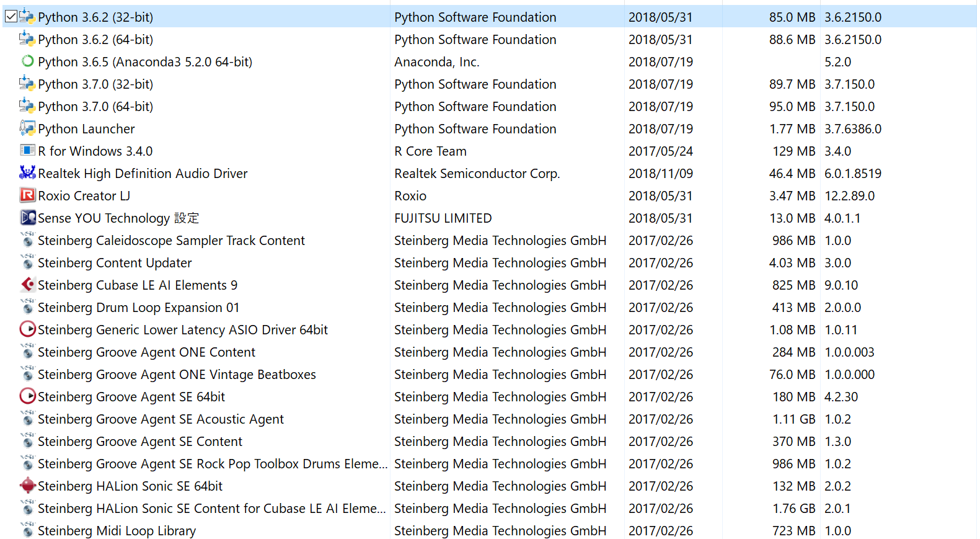Select Steinberg Cubase LE AI Elements 9
The width and height of the screenshot is (980, 539).
tap(138, 285)
